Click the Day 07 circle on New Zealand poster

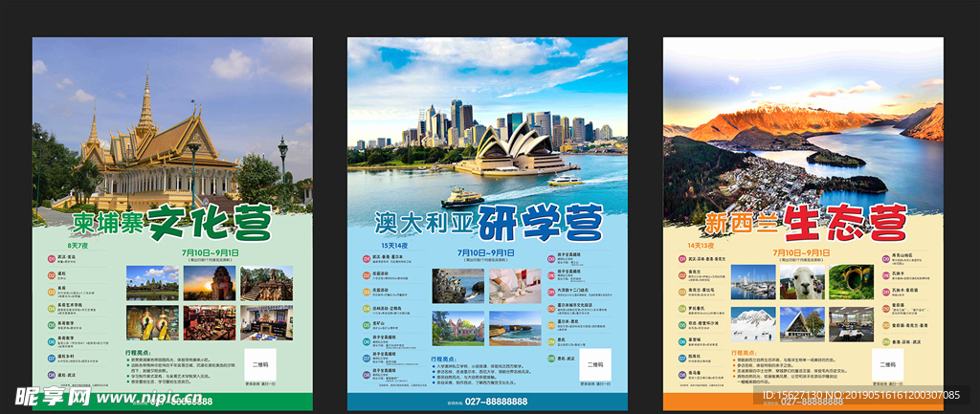[682, 359]
